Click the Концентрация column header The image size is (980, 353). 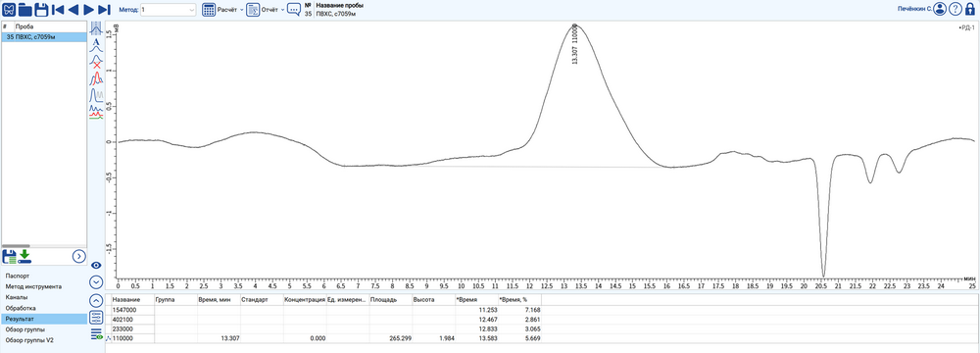click(304, 300)
